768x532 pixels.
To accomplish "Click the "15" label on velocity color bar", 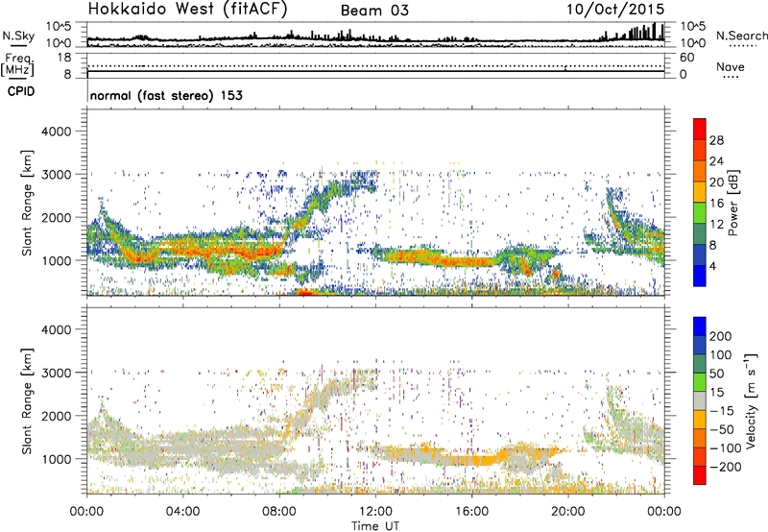I will click(x=716, y=393).
